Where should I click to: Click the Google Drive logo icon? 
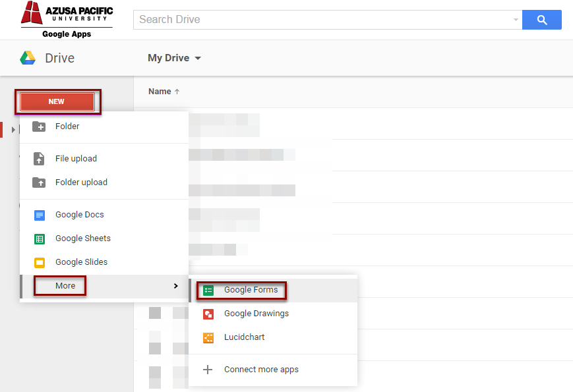coord(28,58)
